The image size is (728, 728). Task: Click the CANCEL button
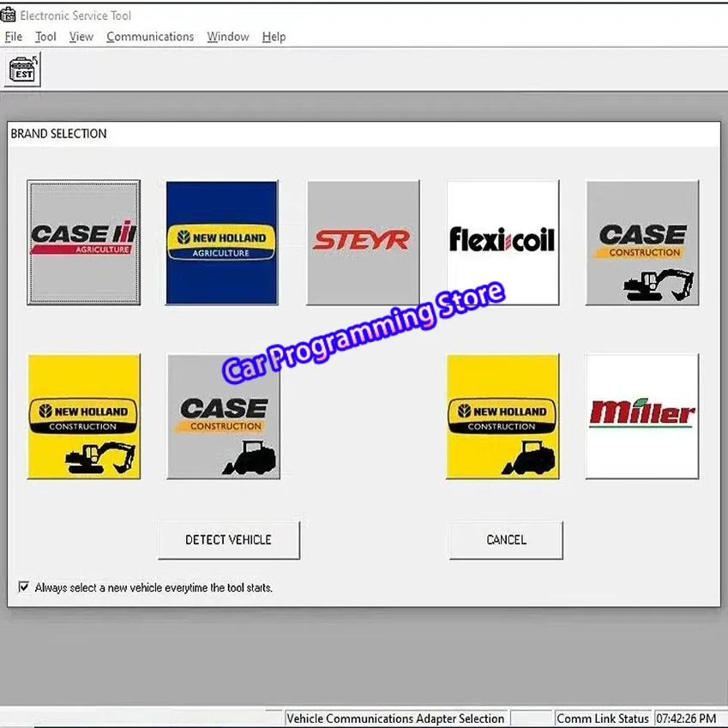click(506, 540)
